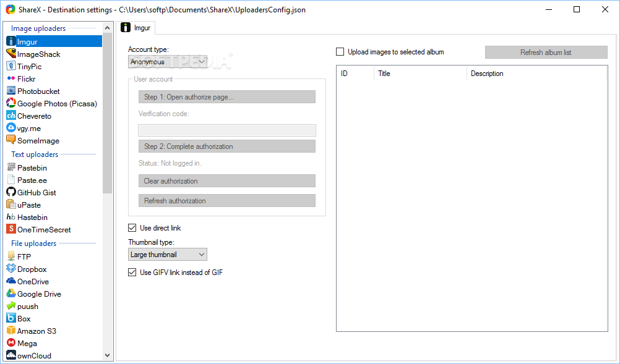This screenshot has width=620, height=364.
Task: Click Step 2: Complete authorization button
Action: (x=227, y=146)
